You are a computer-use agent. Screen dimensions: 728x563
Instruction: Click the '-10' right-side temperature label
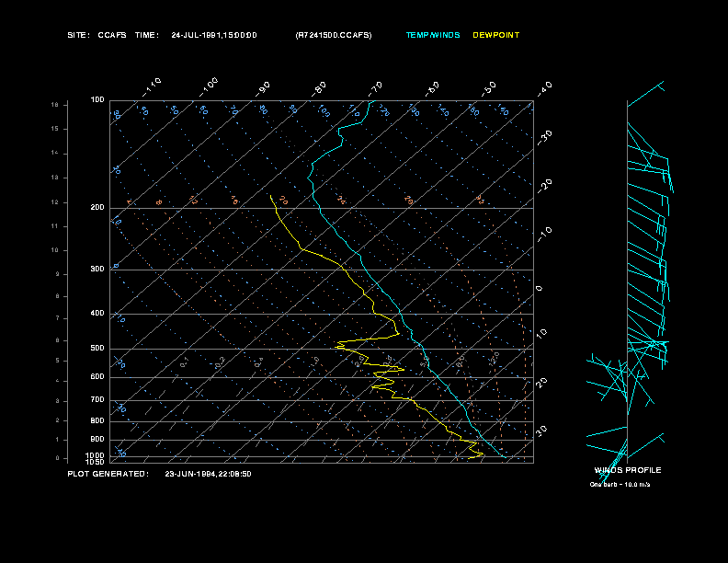tap(545, 235)
